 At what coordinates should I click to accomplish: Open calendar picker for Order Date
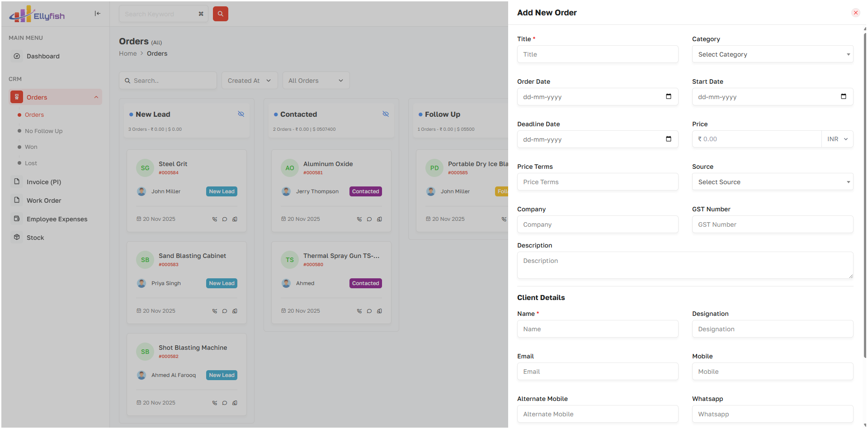tap(668, 96)
